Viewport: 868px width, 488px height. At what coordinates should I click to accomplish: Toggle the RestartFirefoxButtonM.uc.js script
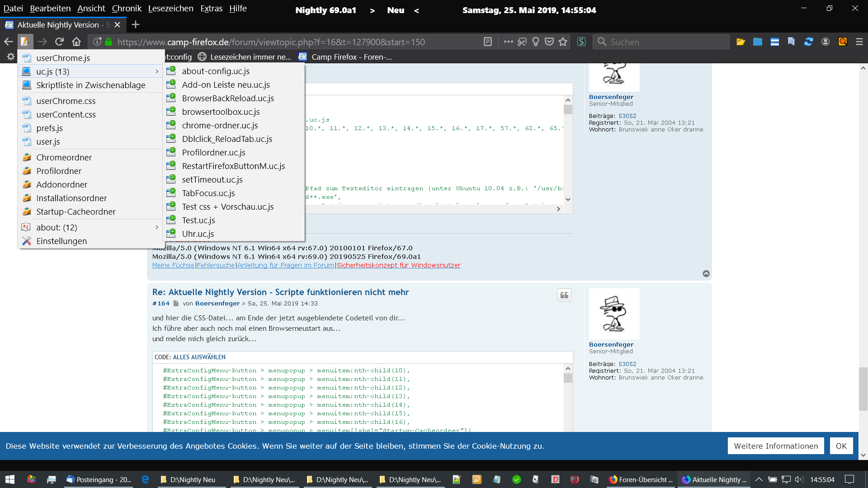point(233,166)
